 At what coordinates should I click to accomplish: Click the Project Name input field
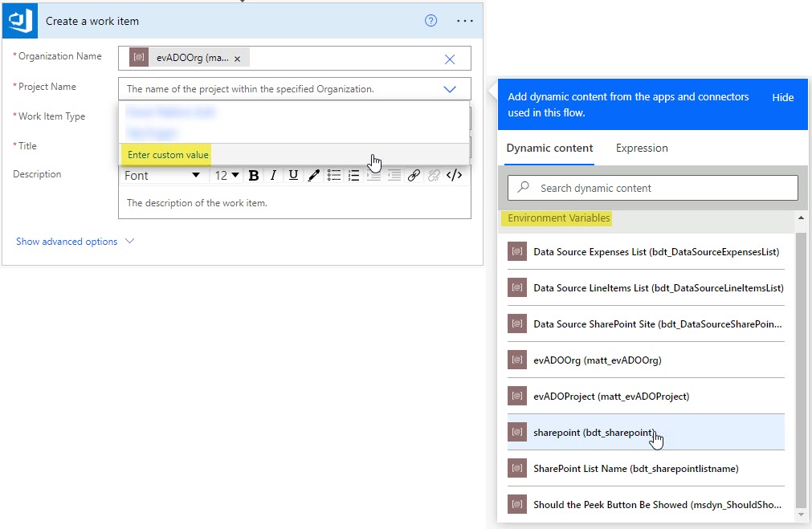pyautogui.click(x=295, y=89)
